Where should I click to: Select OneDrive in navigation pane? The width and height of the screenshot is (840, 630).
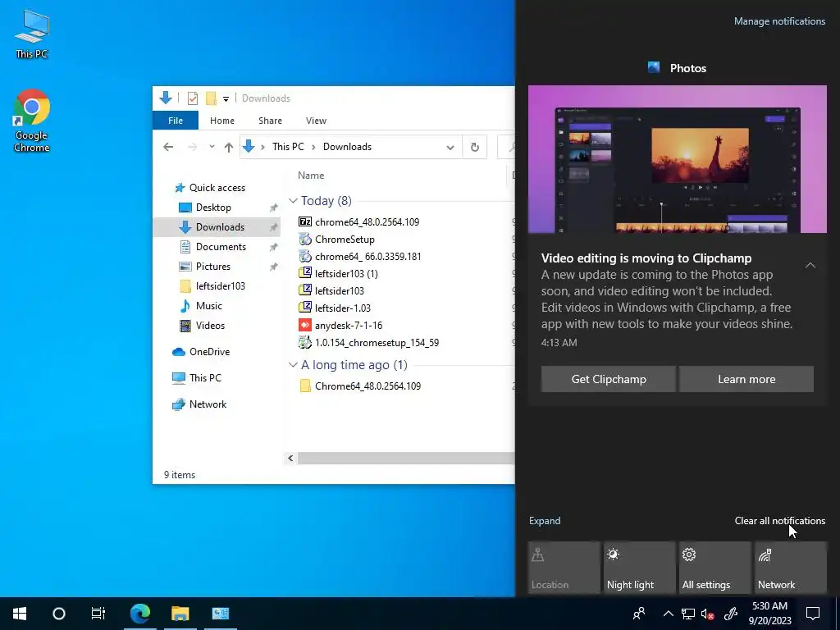(209, 352)
